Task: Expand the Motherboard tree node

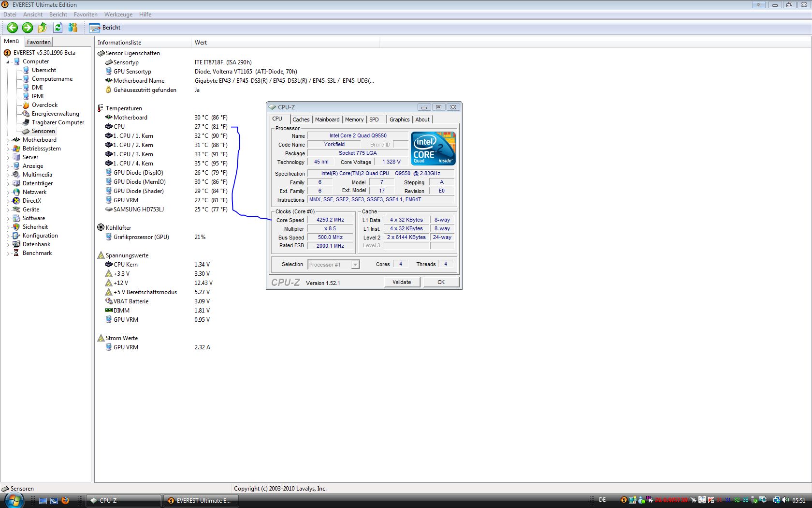Action: (8, 140)
